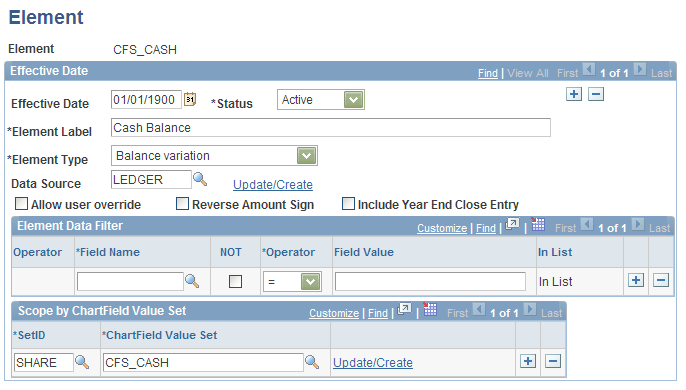
Task: Open the Effective Date calendar picker
Action: click(x=190, y=99)
